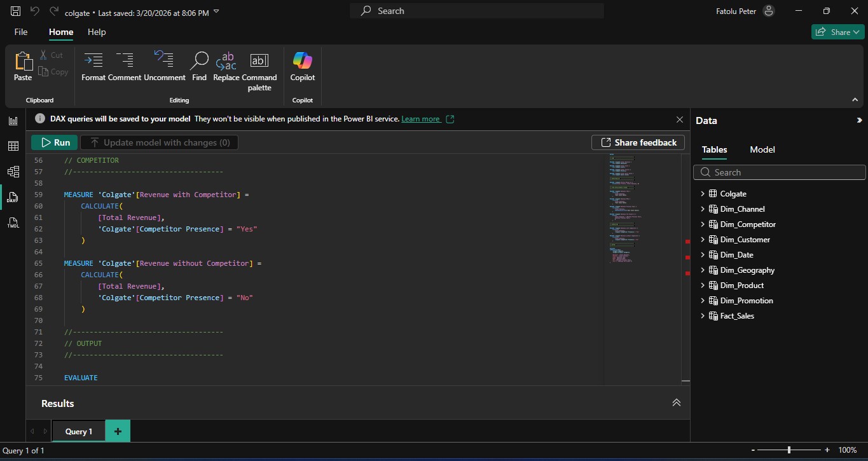The width and height of the screenshot is (868, 461).
Task: Click the Comment lines icon
Action: tap(125, 61)
